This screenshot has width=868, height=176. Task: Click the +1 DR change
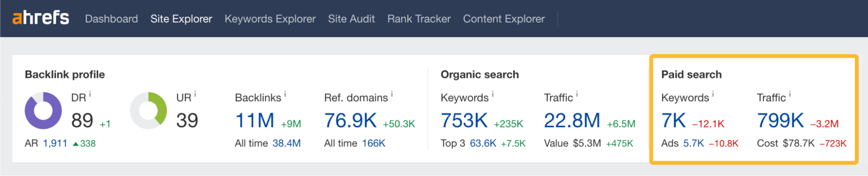105,124
